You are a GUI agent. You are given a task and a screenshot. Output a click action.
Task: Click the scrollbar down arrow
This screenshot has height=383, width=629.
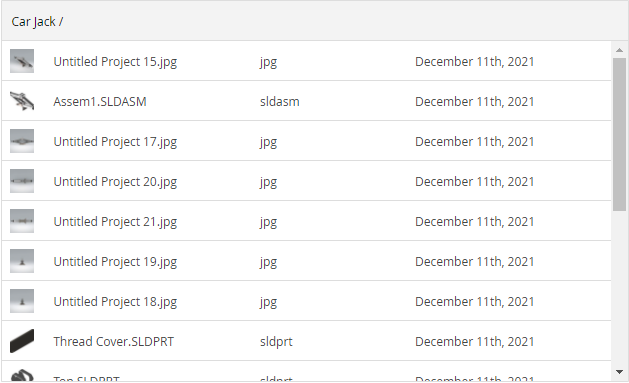pos(619,372)
